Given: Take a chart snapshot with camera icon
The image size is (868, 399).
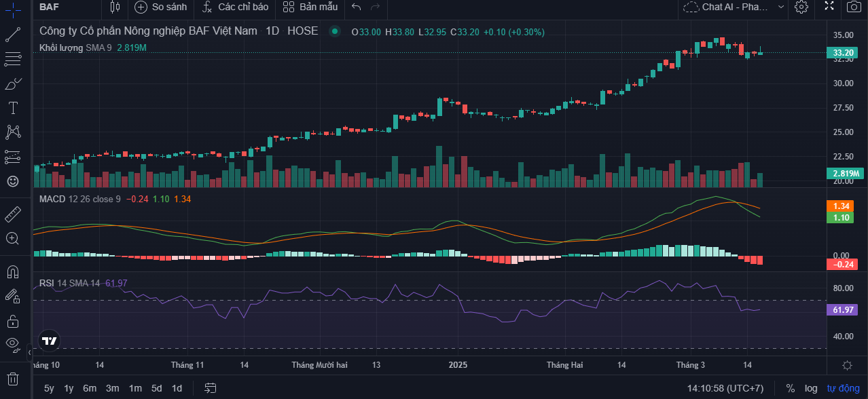Looking at the screenshot, I should pos(854,7).
